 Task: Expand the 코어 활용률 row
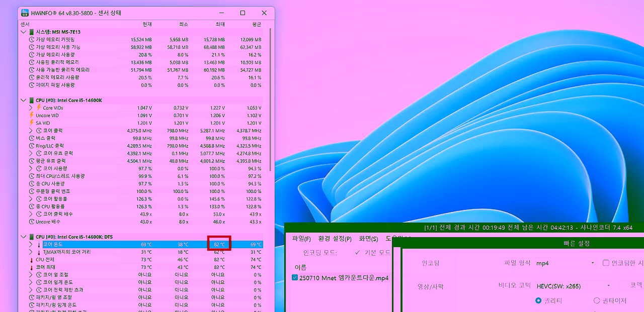tap(31, 198)
